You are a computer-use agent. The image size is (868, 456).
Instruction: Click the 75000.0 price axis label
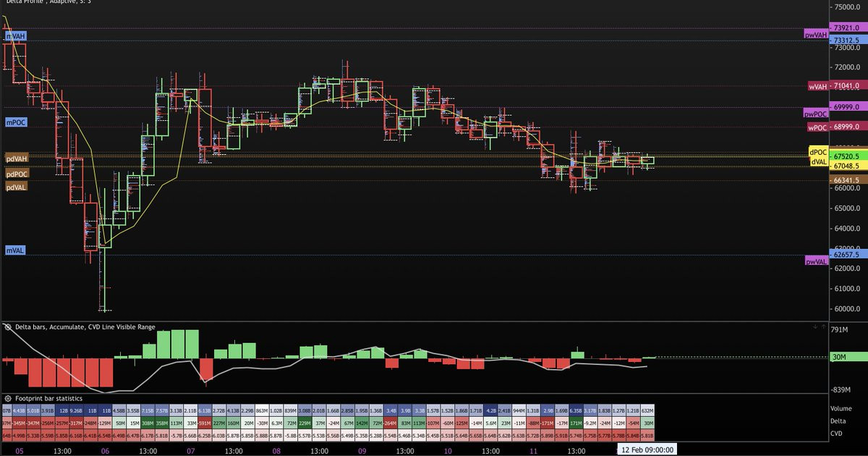pyautogui.click(x=847, y=7)
